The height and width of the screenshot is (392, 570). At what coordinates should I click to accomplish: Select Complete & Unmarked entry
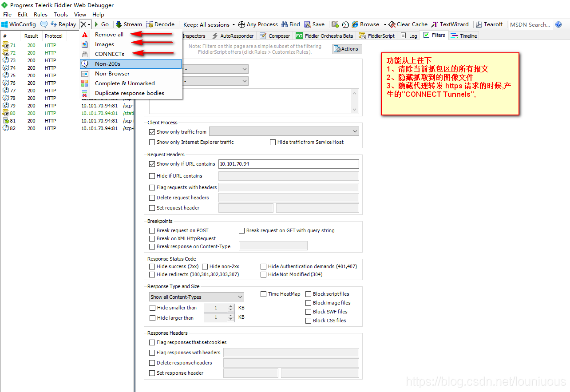coord(131,83)
